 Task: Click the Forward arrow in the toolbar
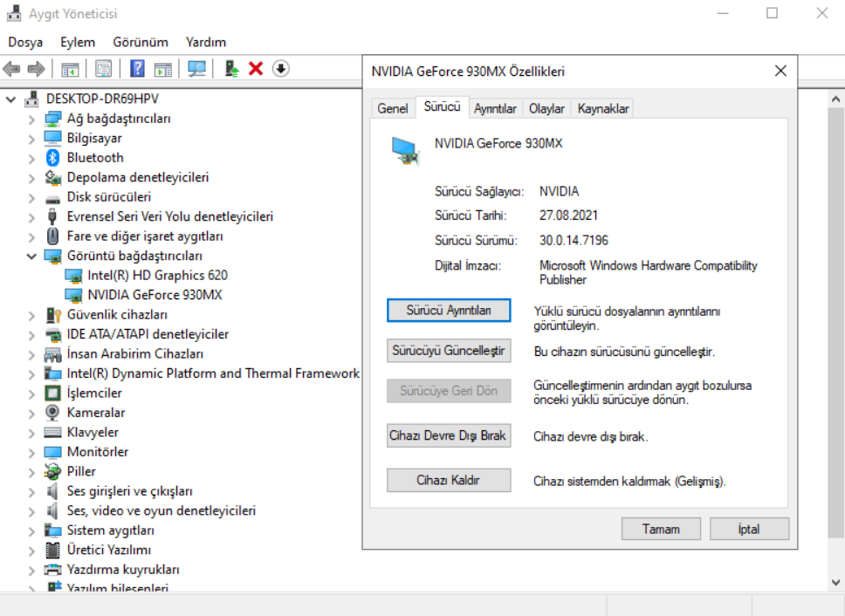(x=36, y=69)
